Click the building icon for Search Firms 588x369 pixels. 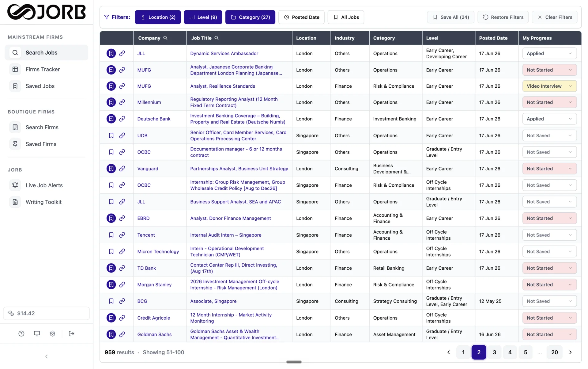pos(15,127)
